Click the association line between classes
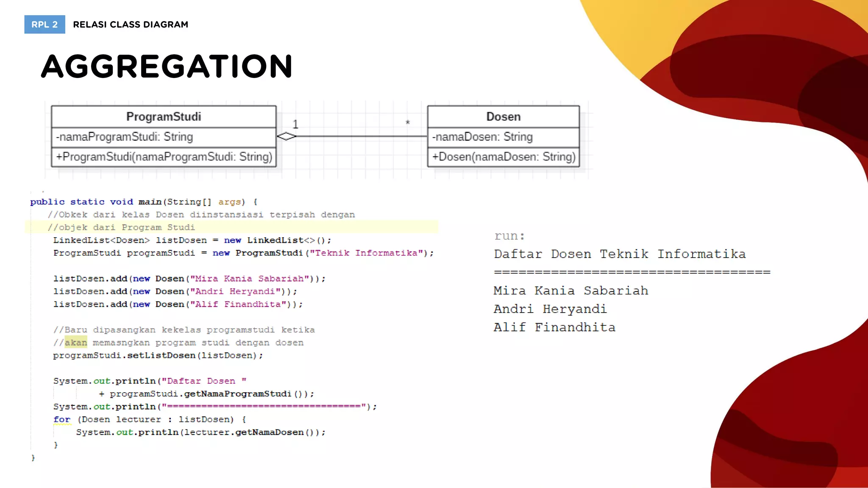The image size is (868, 488). pos(360,136)
